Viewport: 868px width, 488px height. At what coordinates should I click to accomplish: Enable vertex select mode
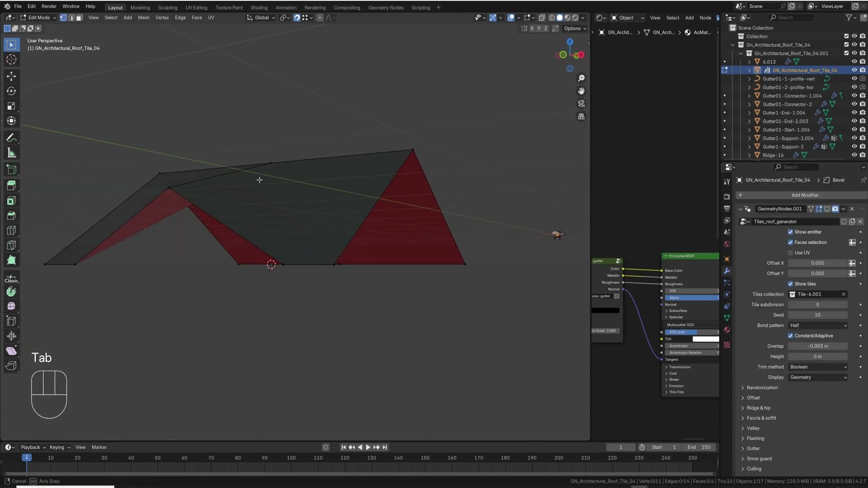click(x=63, y=18)
